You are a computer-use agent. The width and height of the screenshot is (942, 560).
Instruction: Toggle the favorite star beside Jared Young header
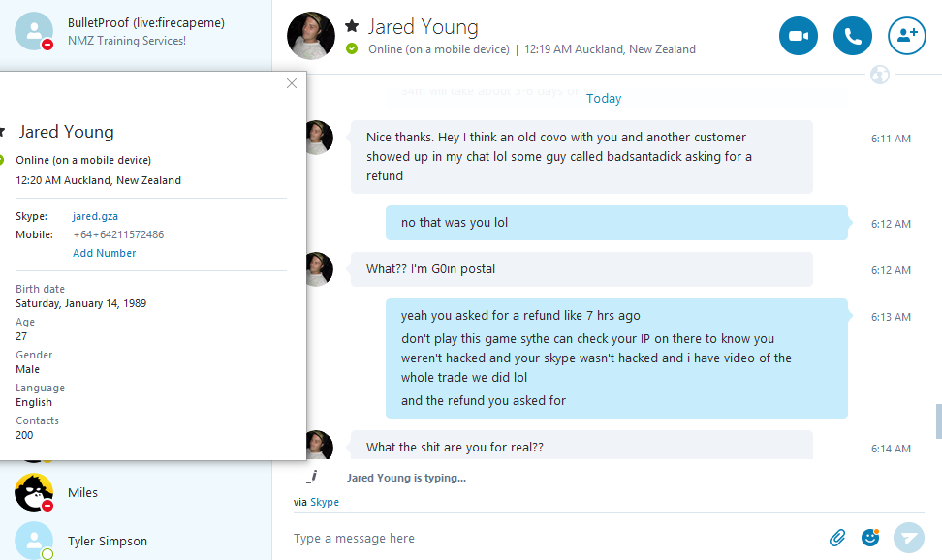(352, 26)
